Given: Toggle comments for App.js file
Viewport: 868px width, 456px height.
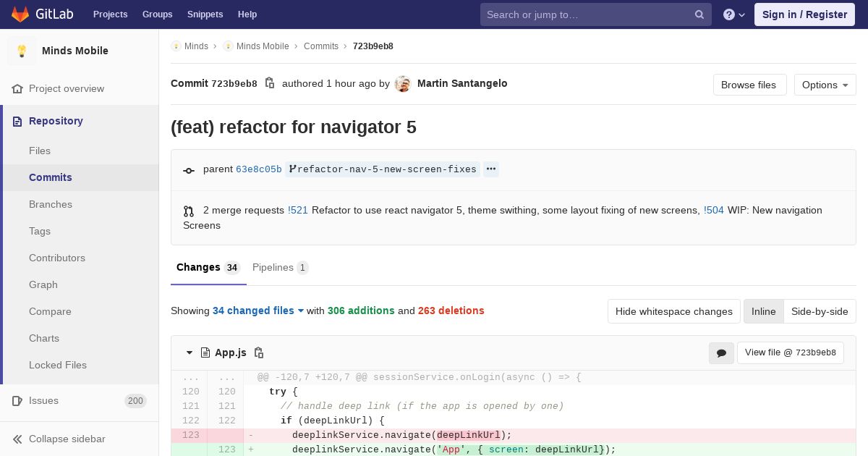Looking at the screenshot, I should pyautogui.click(x=721, y=353).
